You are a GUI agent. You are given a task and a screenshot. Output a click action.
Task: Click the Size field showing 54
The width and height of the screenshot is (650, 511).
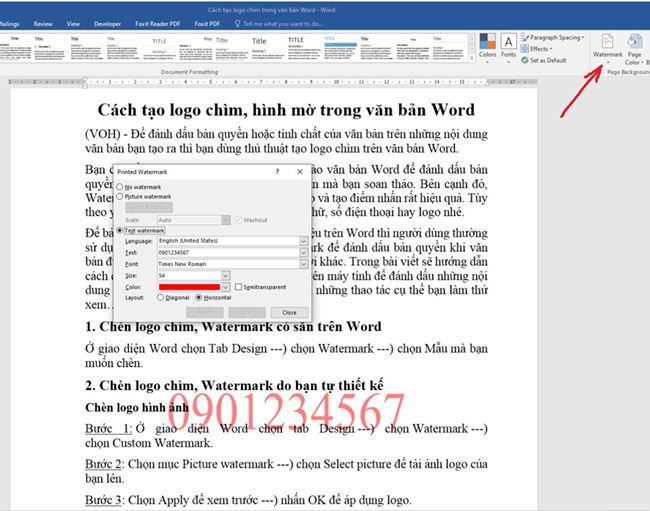coord(189,276)
